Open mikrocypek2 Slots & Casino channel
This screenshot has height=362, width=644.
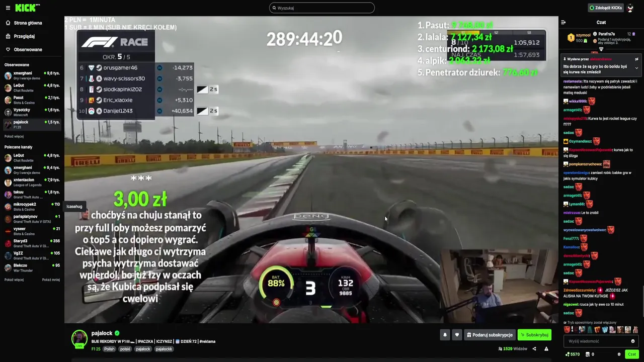(x=32, y=207)
